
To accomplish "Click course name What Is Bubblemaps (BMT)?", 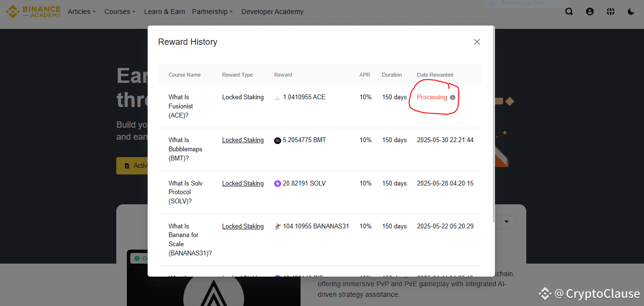I will tap(185, 149).
